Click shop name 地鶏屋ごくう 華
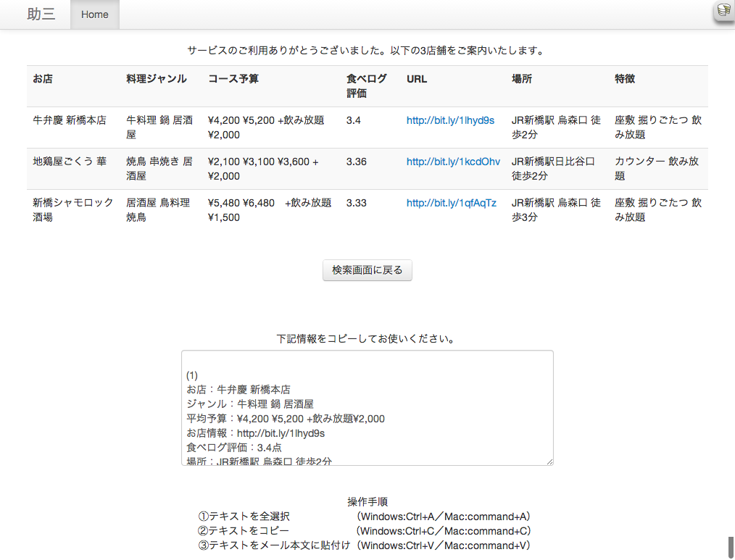The image size is (735, 560). pos(70,162)
